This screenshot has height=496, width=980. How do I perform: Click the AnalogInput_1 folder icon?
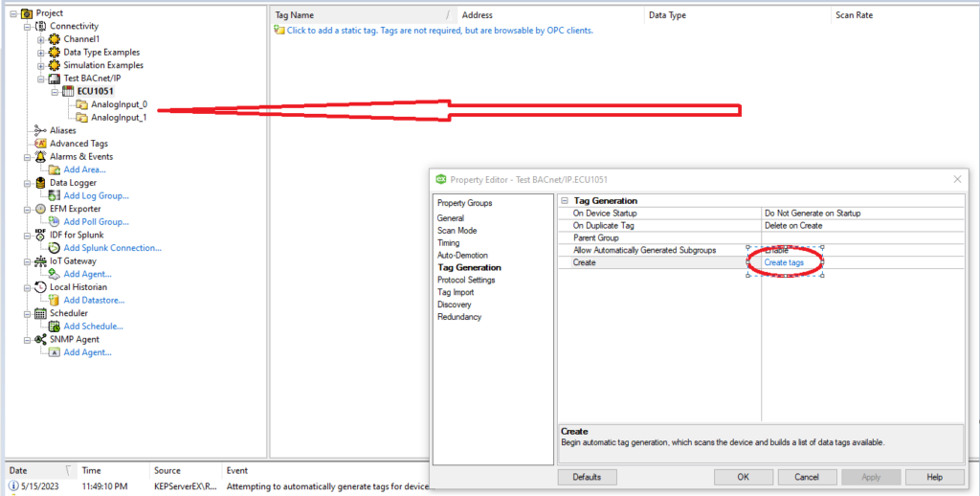tap(82, 118)
